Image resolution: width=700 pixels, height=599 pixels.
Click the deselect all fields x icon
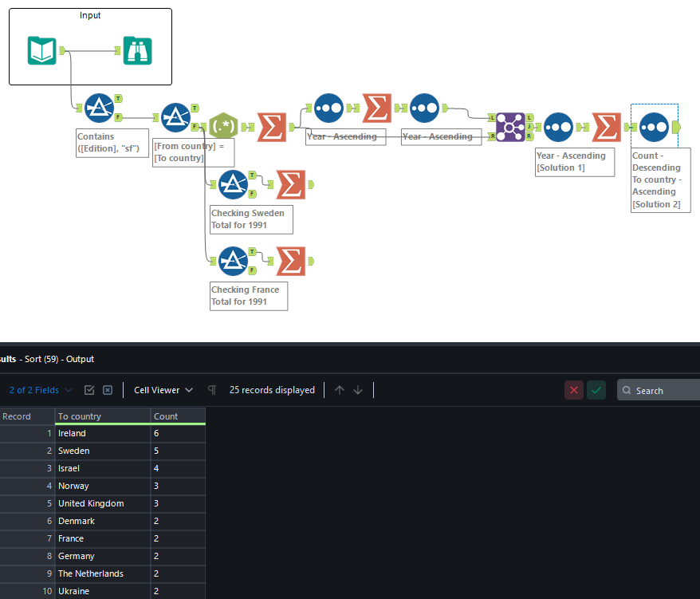[108, 390]
